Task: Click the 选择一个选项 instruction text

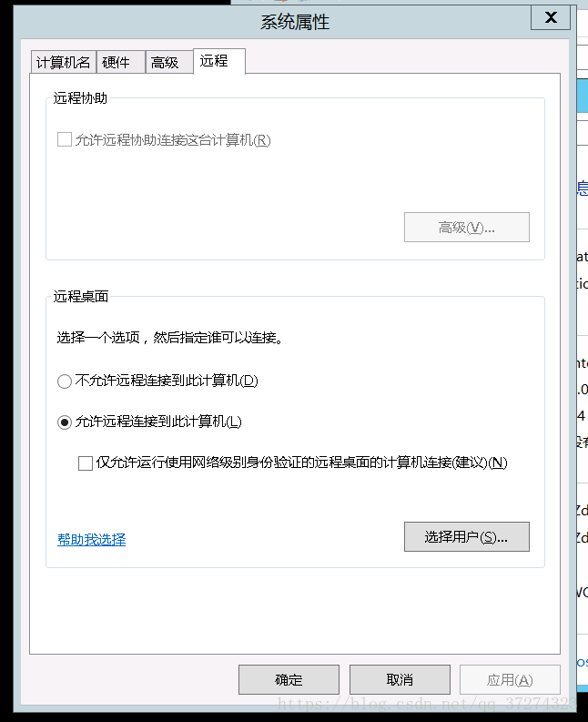Action: coord(169,339)
